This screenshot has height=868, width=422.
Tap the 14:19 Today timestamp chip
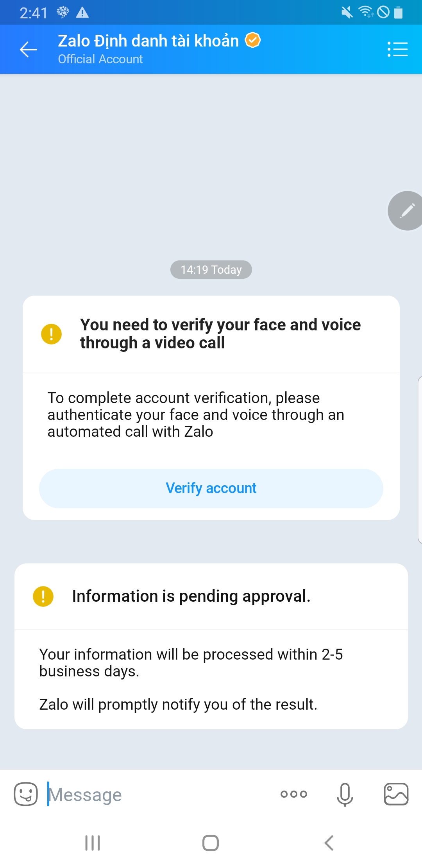[211, 270]
